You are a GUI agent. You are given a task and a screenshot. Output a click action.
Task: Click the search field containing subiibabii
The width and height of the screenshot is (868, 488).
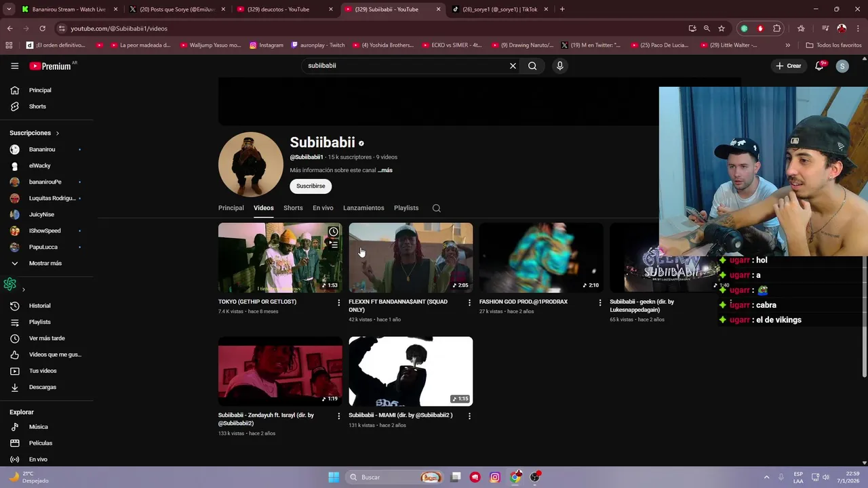click(407, 66)
